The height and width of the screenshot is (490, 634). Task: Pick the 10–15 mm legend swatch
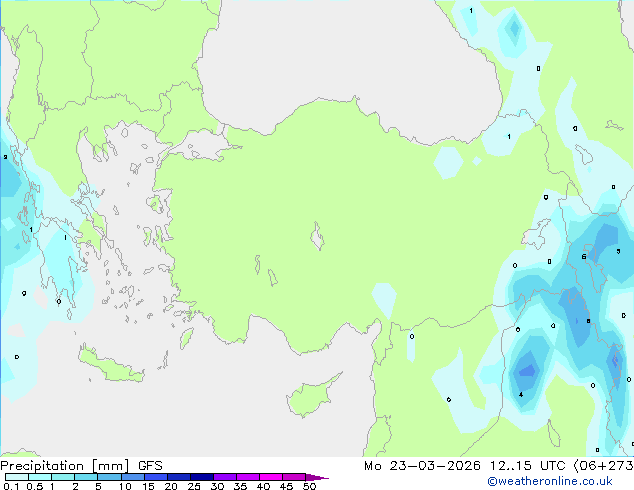point(132,477)
